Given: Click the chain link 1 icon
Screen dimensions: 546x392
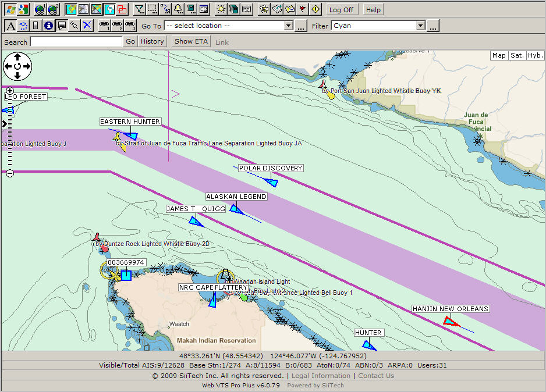Looking at the screenshot, I should (x=105, y=26).
